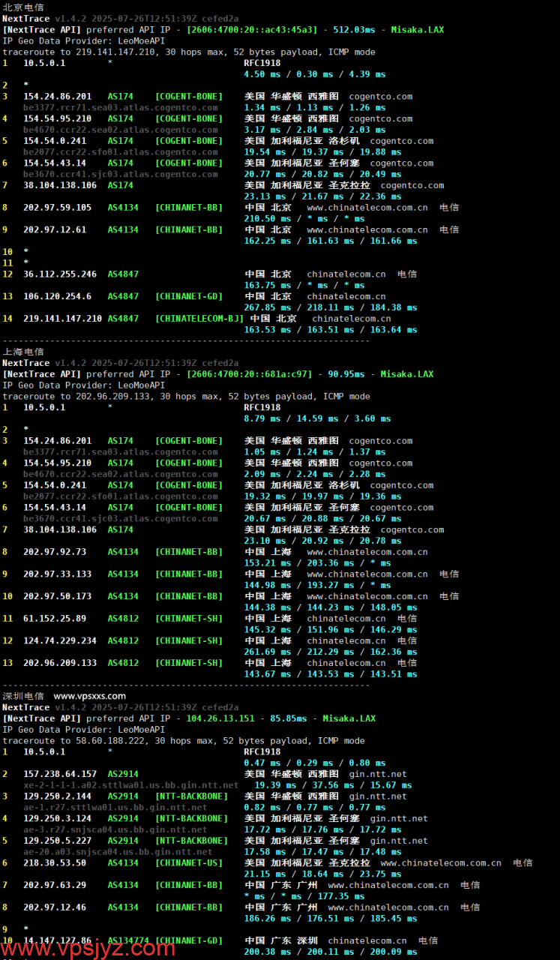Click the hop IP 157.238.64.157
The width and height of the screenshot is (560, 960).
point(60,774)
